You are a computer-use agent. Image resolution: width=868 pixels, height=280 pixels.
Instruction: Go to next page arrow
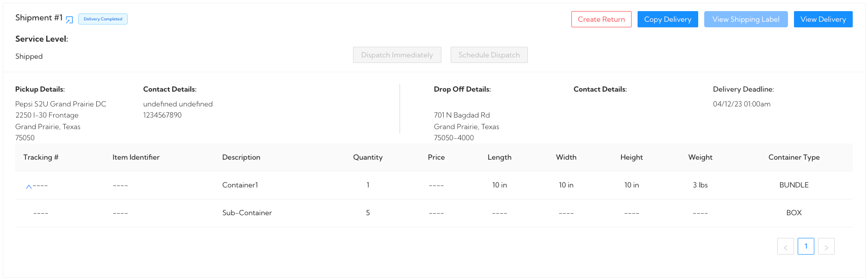click(x=826, y=247)
